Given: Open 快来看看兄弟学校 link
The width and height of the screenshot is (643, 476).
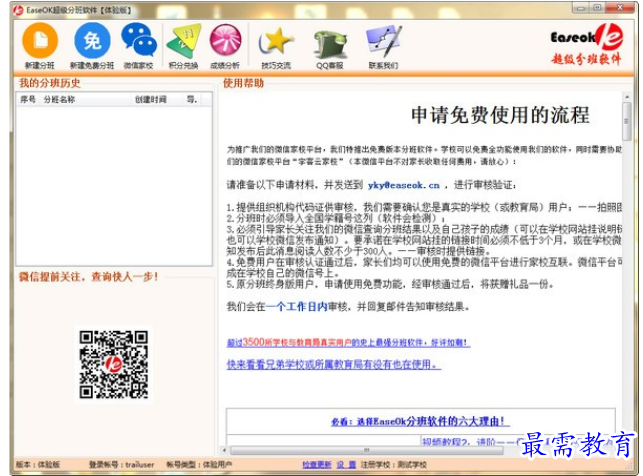Looking at the screenshot, I should (334, 364).
